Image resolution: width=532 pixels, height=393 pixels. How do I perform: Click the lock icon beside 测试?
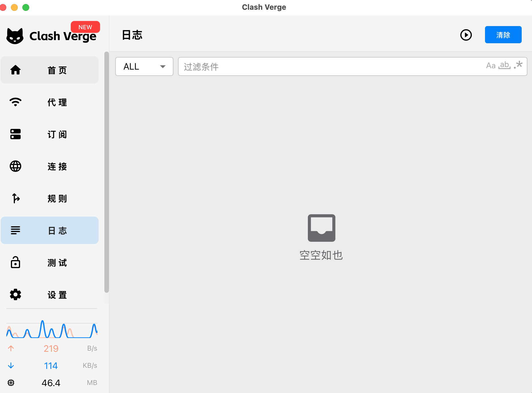(x=15, y=262)
